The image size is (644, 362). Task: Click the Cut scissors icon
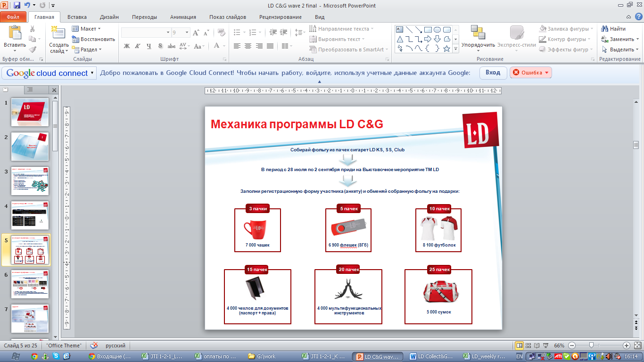click(33, 29)
